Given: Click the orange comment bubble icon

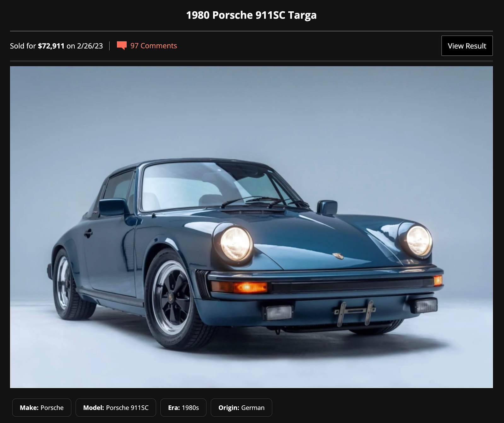Looking at the screenshot, I should tap(122, 46).
